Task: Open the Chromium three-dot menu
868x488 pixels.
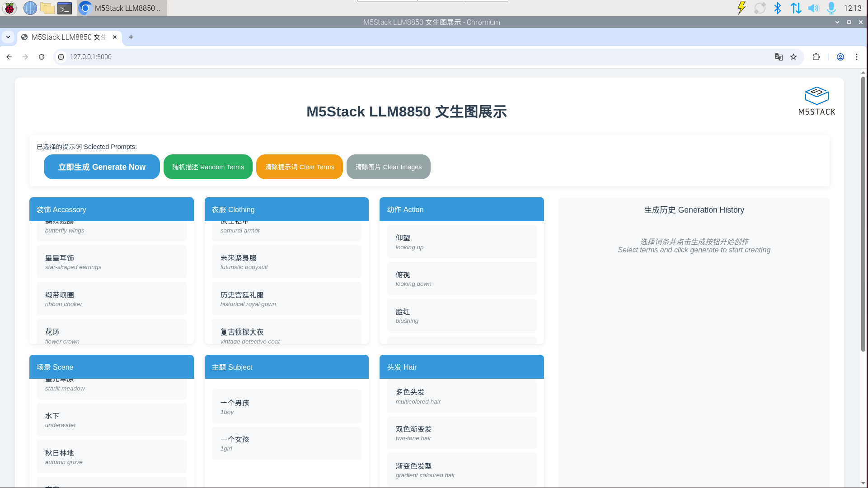Action: 857,57
